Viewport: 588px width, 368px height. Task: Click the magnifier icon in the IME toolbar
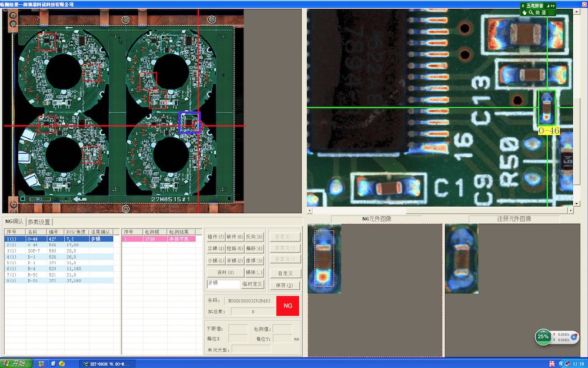click(x=530, y=12)
